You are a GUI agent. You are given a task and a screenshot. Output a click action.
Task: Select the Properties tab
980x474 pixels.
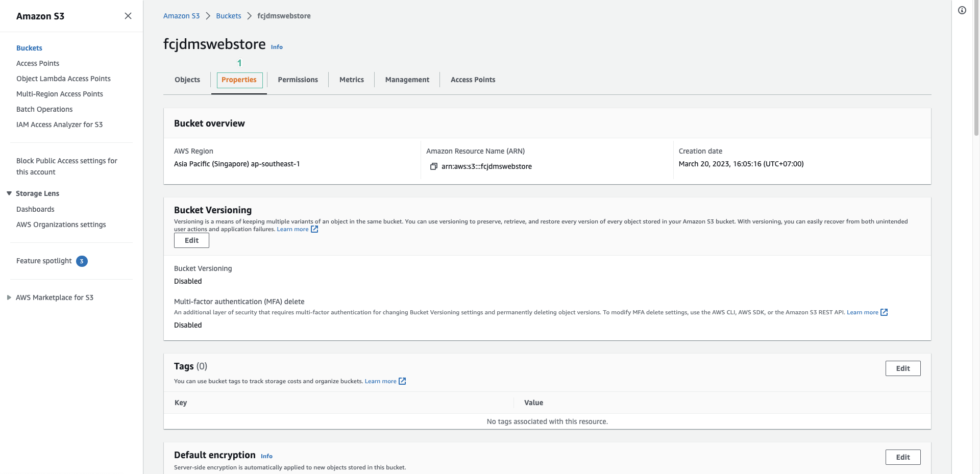click(239, 80)
